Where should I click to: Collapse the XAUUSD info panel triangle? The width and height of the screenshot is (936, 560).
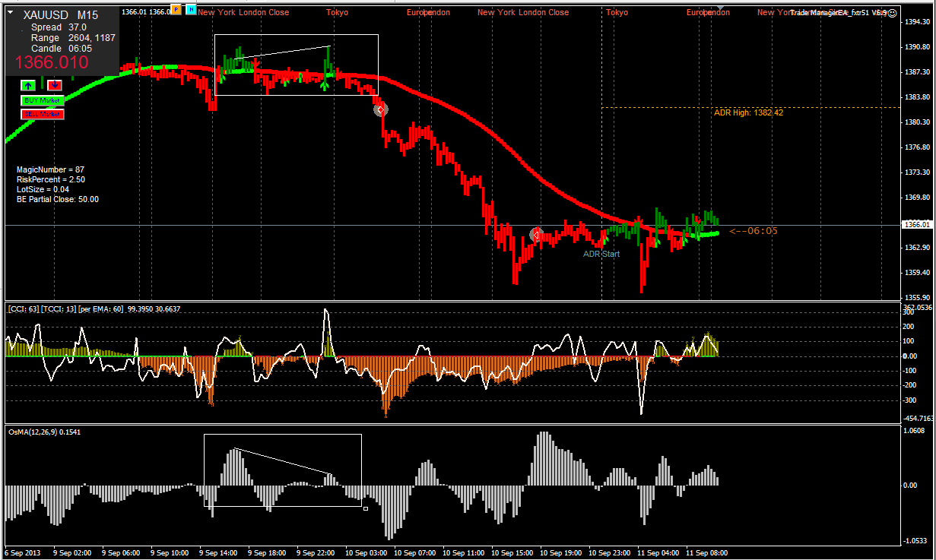pos(10,13)
